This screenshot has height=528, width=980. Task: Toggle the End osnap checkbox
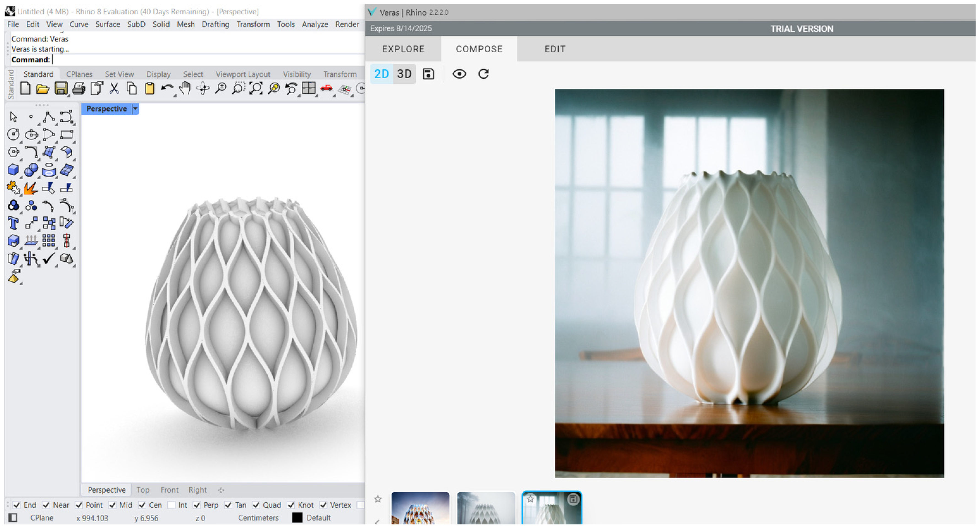(16, 505)
